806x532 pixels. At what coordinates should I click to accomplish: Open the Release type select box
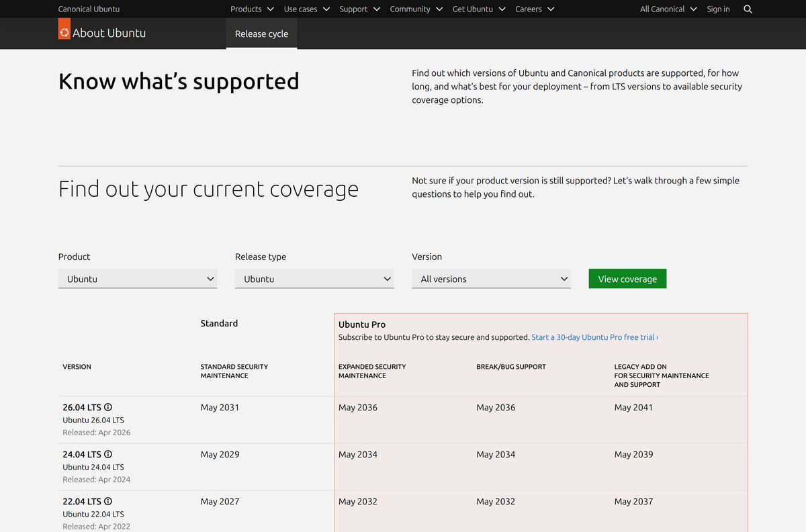coord(314,279)
